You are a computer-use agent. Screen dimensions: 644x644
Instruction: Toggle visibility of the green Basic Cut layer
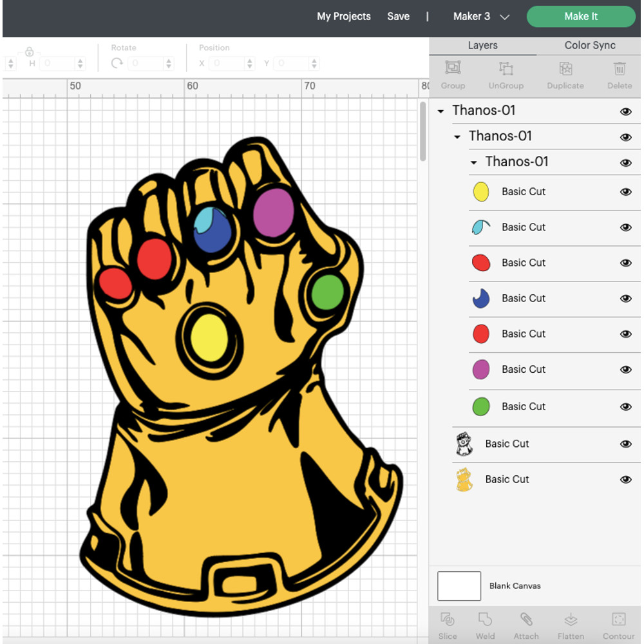[x=625, y=406]
